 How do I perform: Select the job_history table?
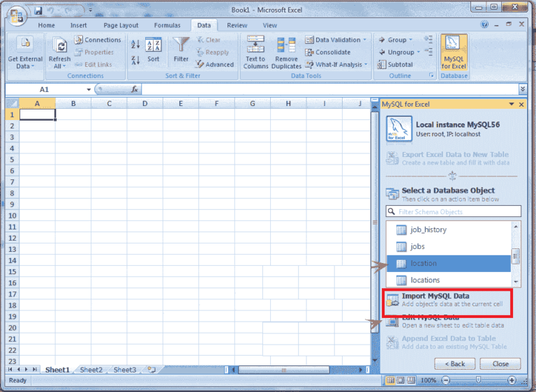click(x=449, y=229)
